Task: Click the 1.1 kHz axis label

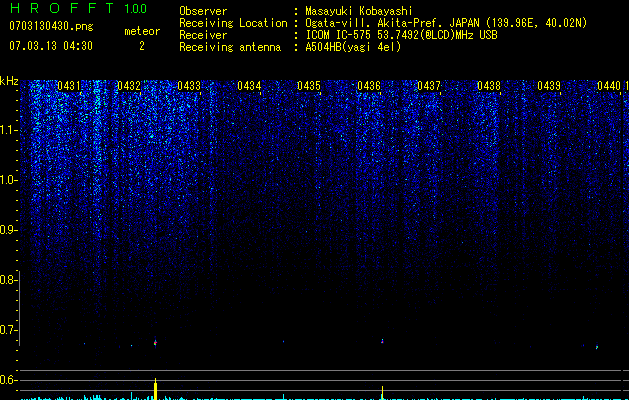Action: pos(9,130)
